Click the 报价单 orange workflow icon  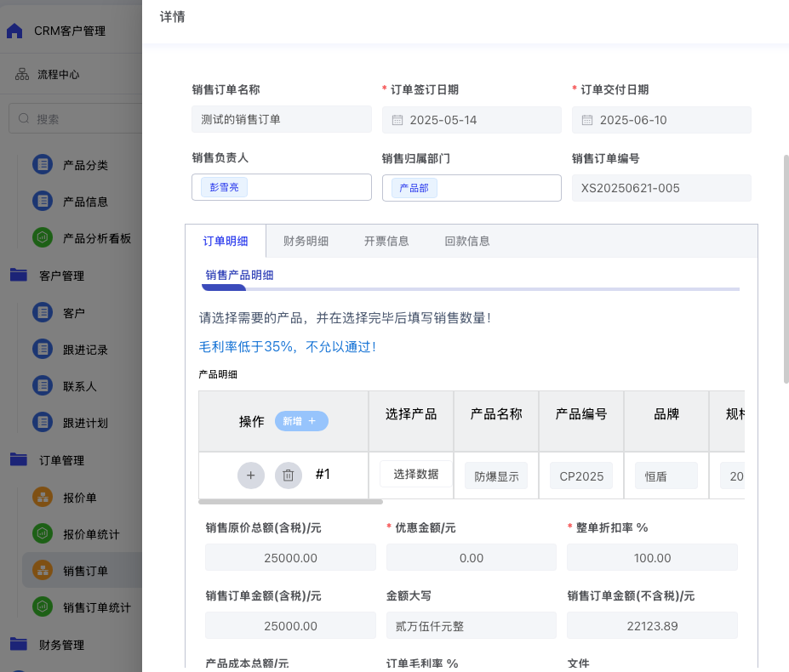(x=43, y=498)
